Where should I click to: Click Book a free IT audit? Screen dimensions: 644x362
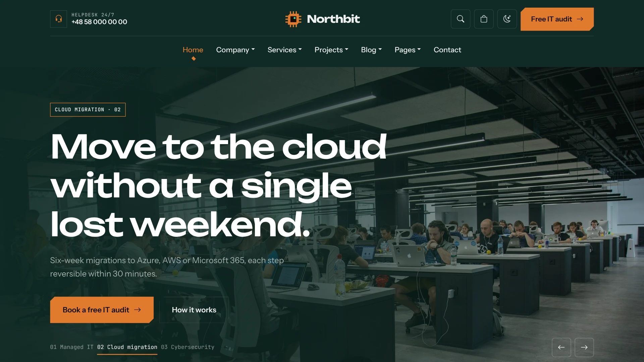point(102,310)
